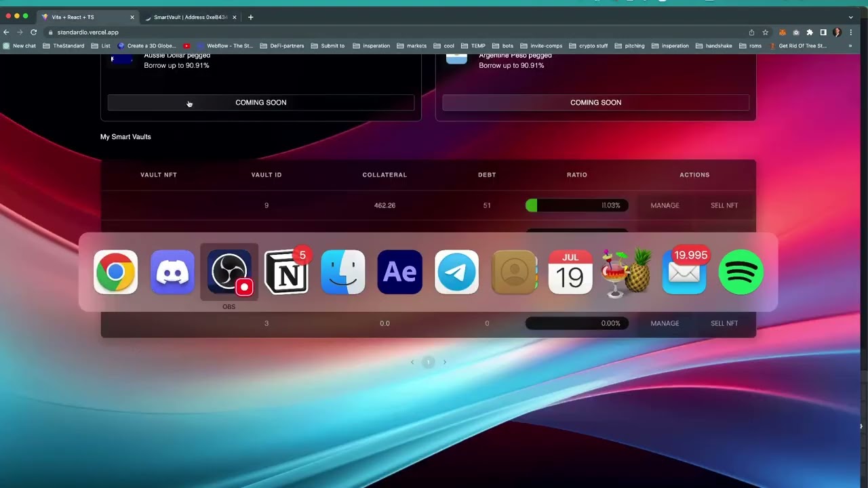Open TheStandard bookmarks folder

(x=64, y=46)
